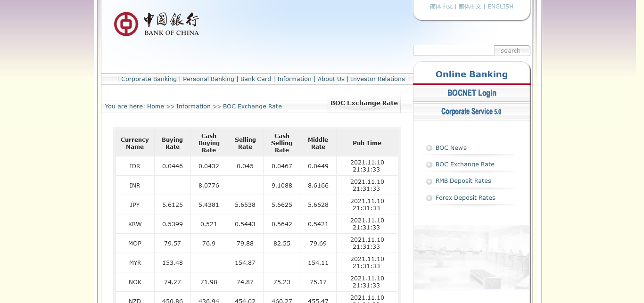This screenshot has height=303, width=644.
Task: Open the BOC Exchange Rate sidebar link
Action: pyautogui.click(x=465, y=164)
